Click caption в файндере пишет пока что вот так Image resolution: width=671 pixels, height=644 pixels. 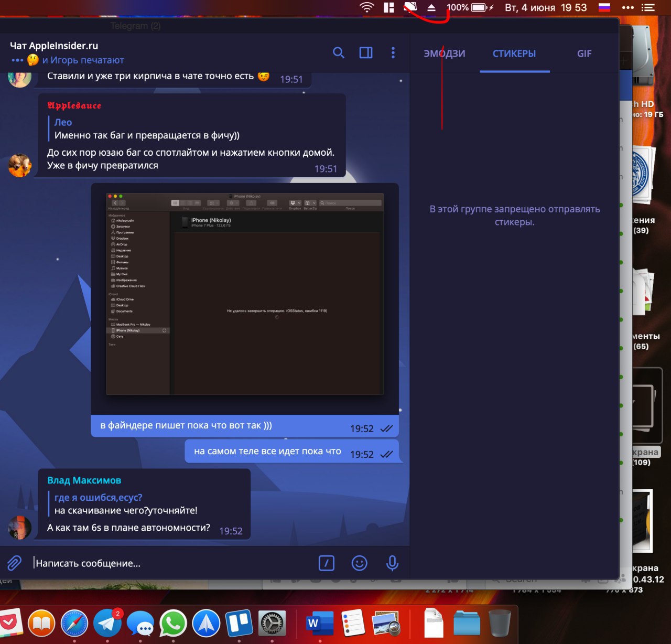(x=186, y=425)
